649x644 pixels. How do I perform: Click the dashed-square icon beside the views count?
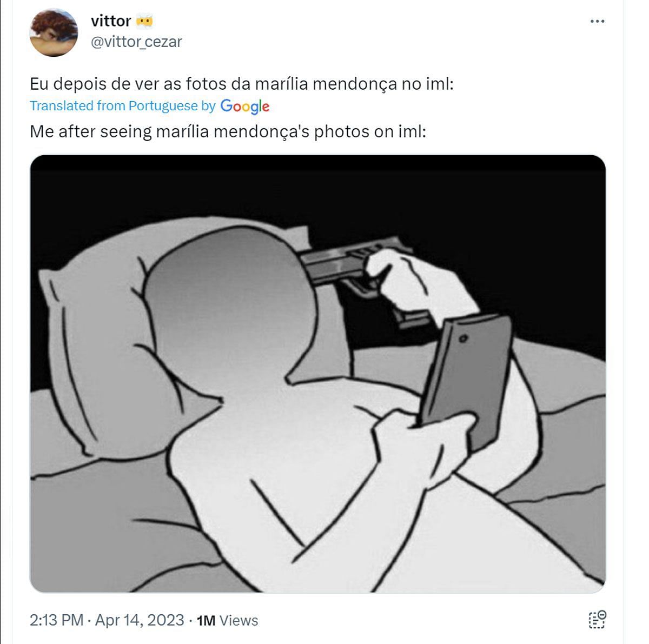(x=597, y=620)
